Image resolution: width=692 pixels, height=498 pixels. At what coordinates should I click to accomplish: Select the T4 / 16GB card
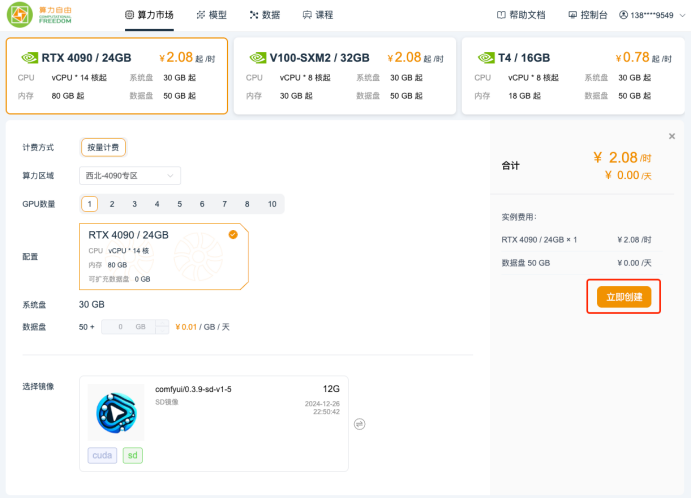[573, 76]
